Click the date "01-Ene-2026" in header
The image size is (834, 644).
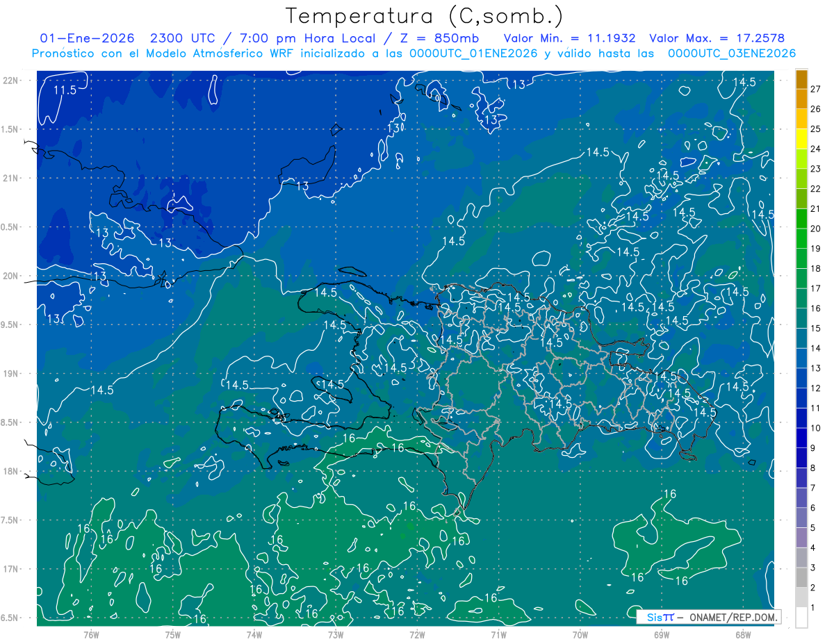coord(87,38)
